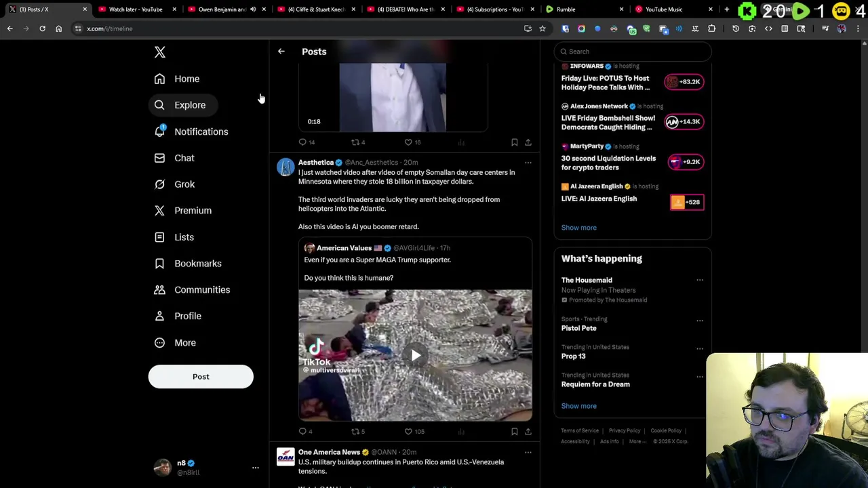Open Premium in sidebar
Image resolution: width=868 pixels, height=488 pixels.
[182, 211]
